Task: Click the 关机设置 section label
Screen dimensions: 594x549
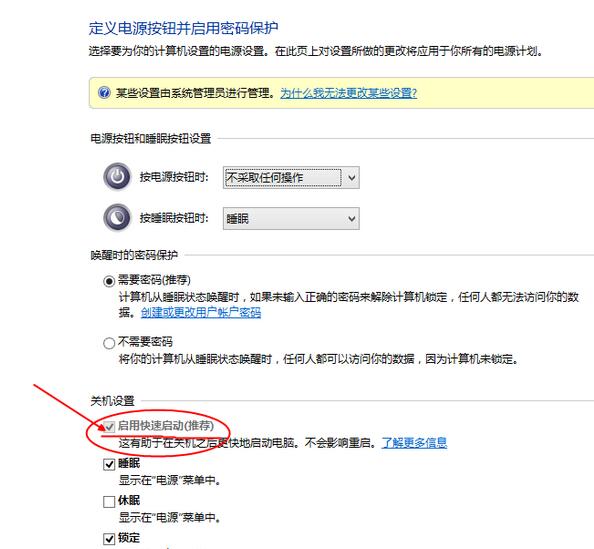Action: tap(113, 400)
